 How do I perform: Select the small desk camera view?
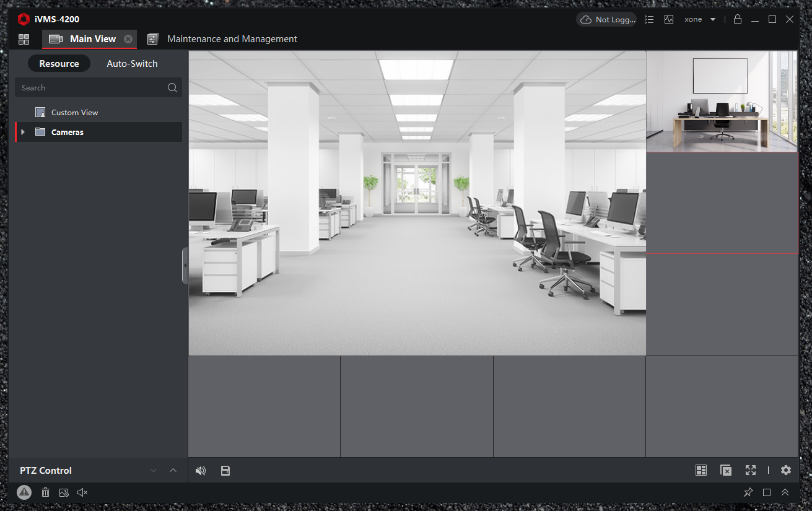[x=722, y=102]
